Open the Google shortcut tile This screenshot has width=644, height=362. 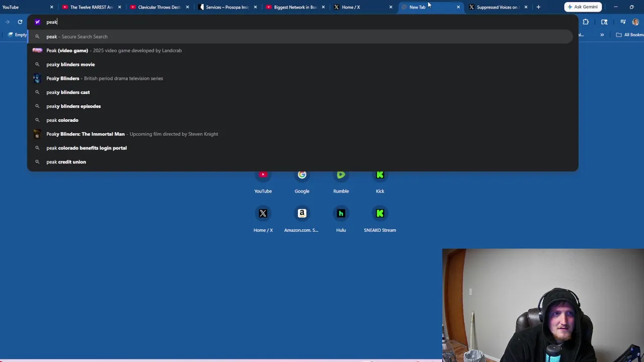point(302,181)
